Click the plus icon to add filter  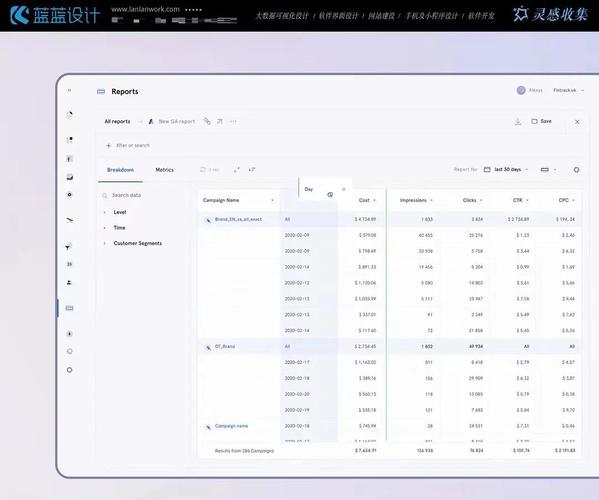click(x=108, y=146)
